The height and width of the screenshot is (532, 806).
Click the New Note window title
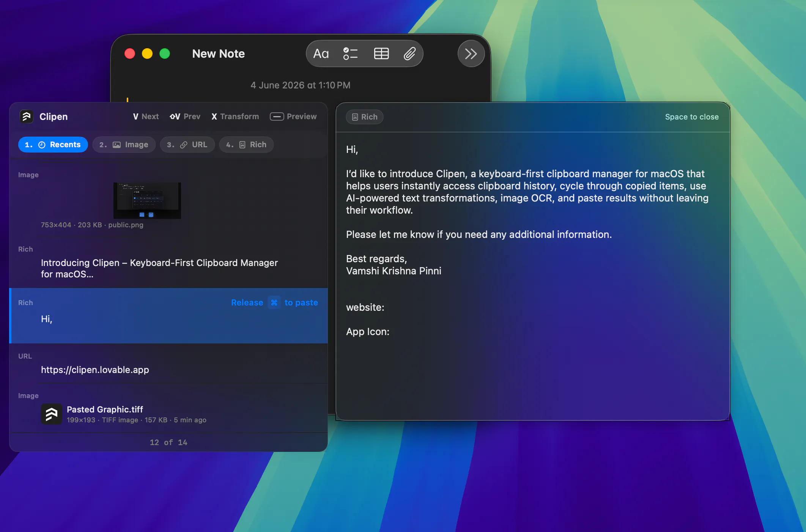pyautogui.click(x=219, y=54)
